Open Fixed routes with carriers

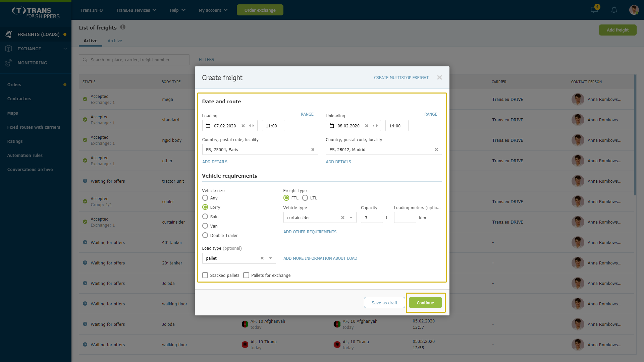click(x=34, y=127)
